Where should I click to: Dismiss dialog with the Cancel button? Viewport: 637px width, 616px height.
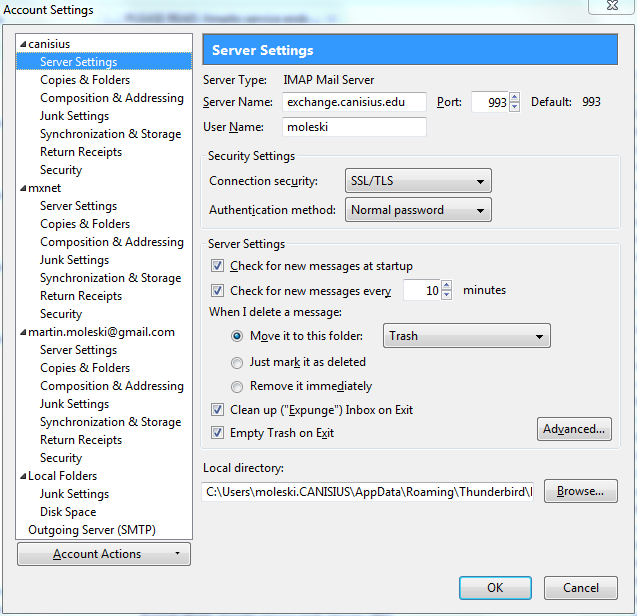point(581,588)
